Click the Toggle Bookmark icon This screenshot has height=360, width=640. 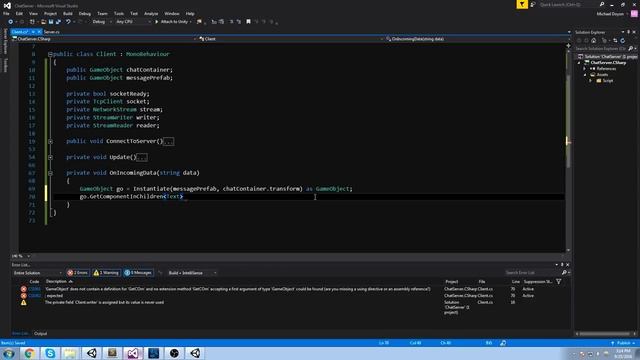tap(248, 22)
